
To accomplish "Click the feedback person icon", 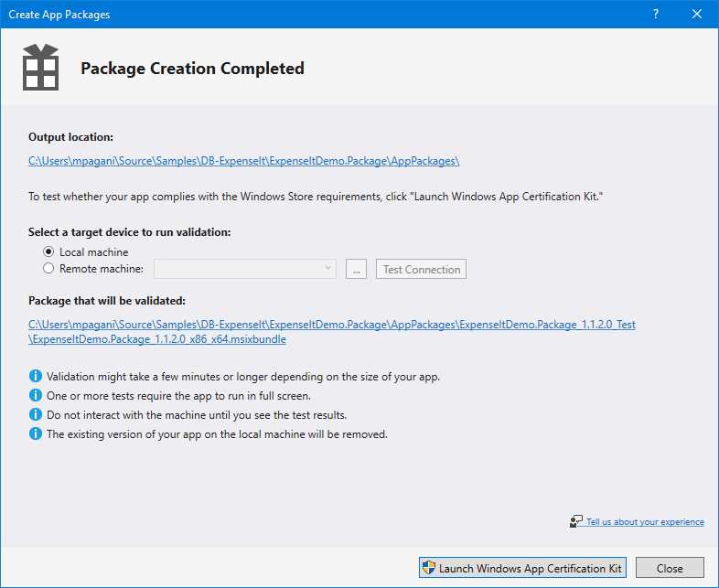I will 576,521.
